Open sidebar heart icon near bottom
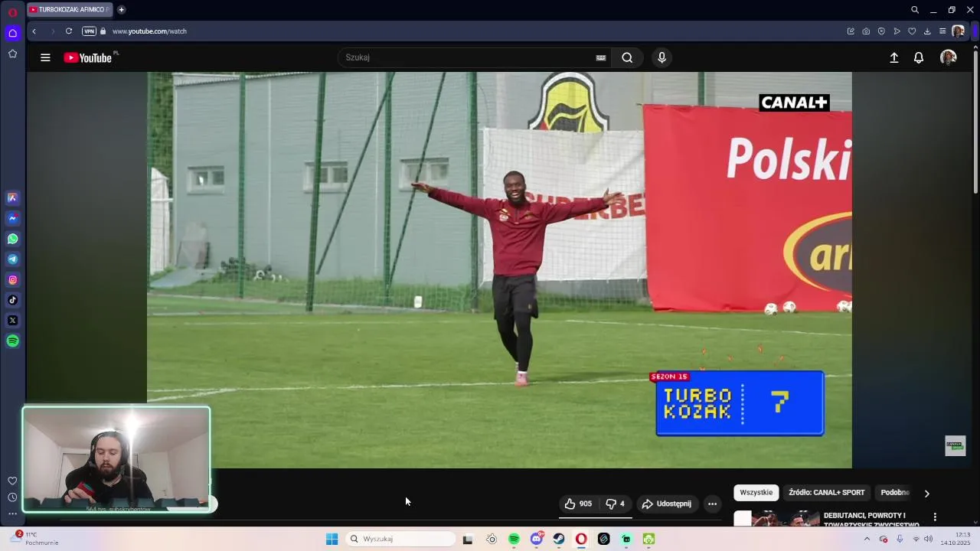The image size is (980, 551). (x=12, y=481)
